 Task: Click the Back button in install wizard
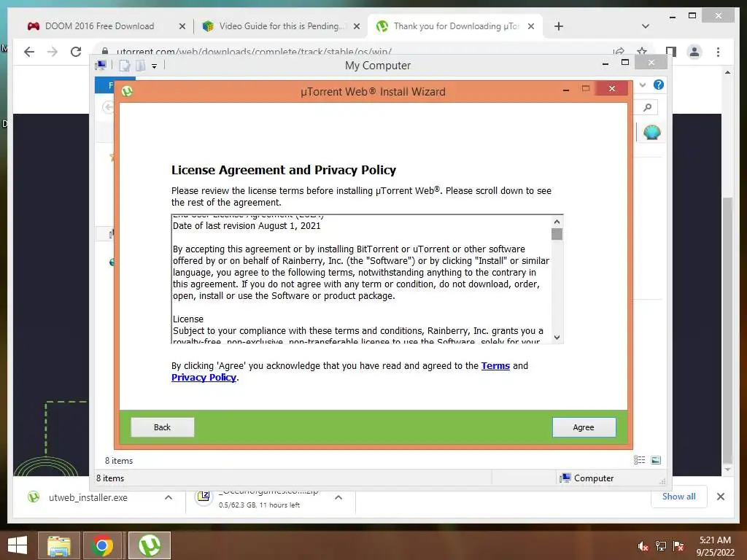pyautogui.click(x=162, y=427)
